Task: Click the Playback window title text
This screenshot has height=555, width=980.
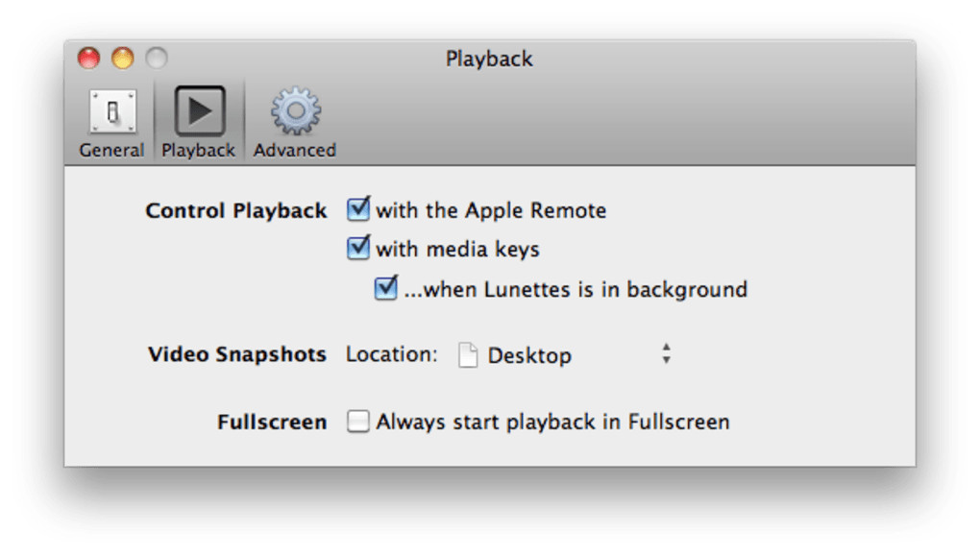Action: tap(489, 60)
